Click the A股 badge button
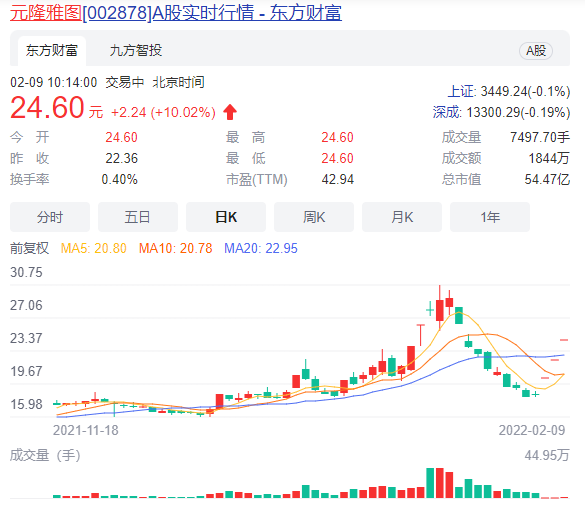This screenshot has height=506, width=585. (x=536, y=51)
